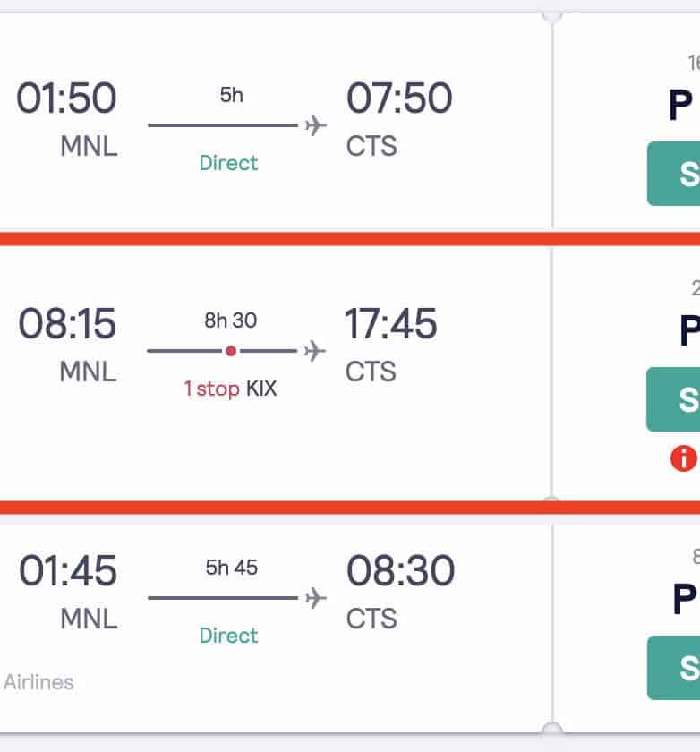700x752 pixels.
Task: Select the 01:50 departure time
Action: (x=67, y=98)
